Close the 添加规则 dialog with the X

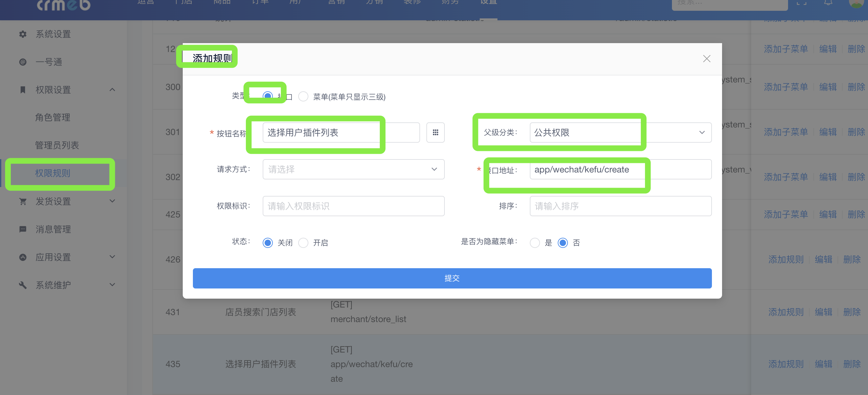pos(707,59)
